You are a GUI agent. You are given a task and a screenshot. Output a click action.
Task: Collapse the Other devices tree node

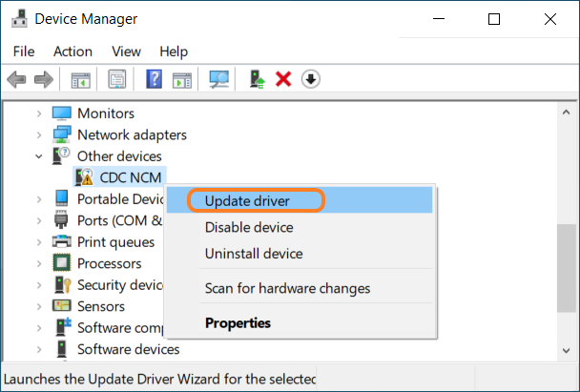click(x=38, y=155)
